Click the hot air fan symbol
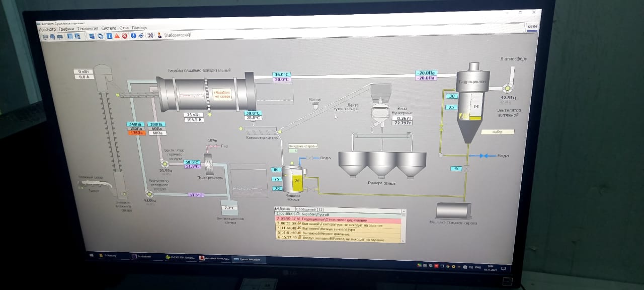The height and width of the screenshot is (290, 644). 165,164
